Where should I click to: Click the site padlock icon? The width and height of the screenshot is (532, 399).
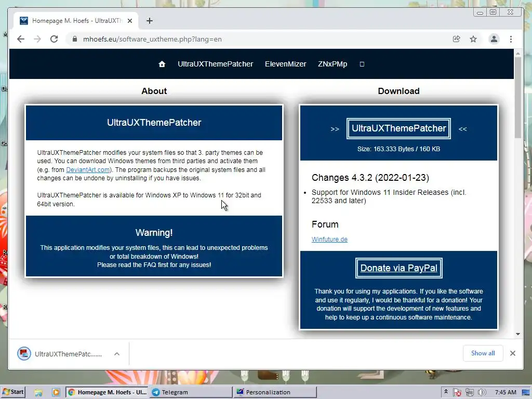(x=75, y=39)
